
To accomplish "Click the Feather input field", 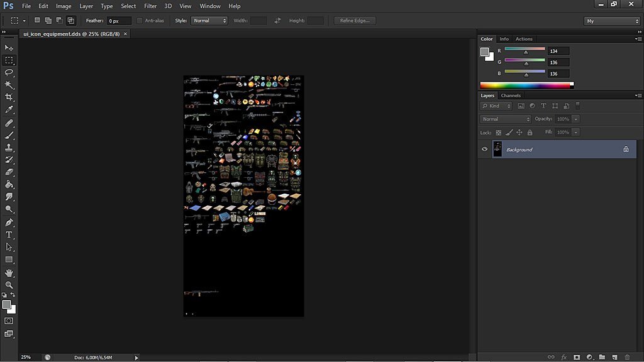I will 118,21.
